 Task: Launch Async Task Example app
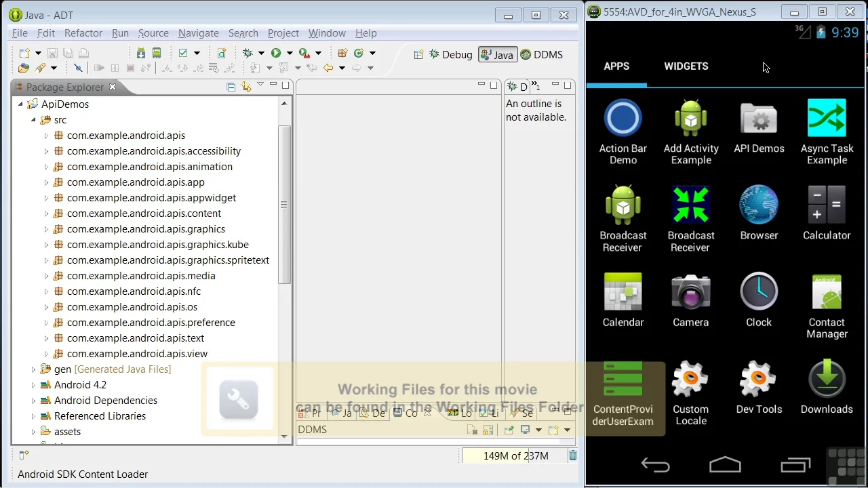tap(827, 133)
